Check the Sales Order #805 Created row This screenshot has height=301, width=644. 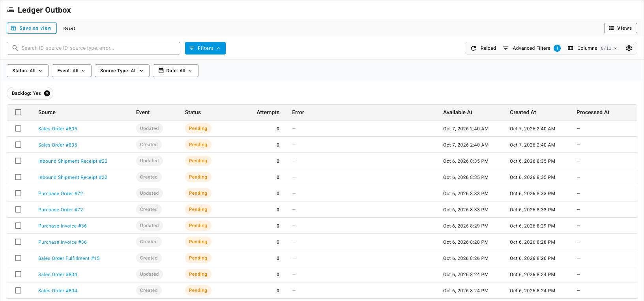pos(18,145)
